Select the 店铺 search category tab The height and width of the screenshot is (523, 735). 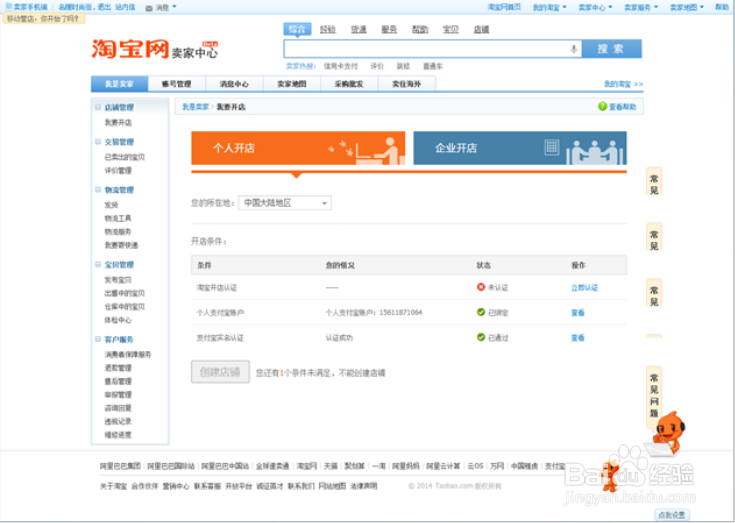(481, 29)
